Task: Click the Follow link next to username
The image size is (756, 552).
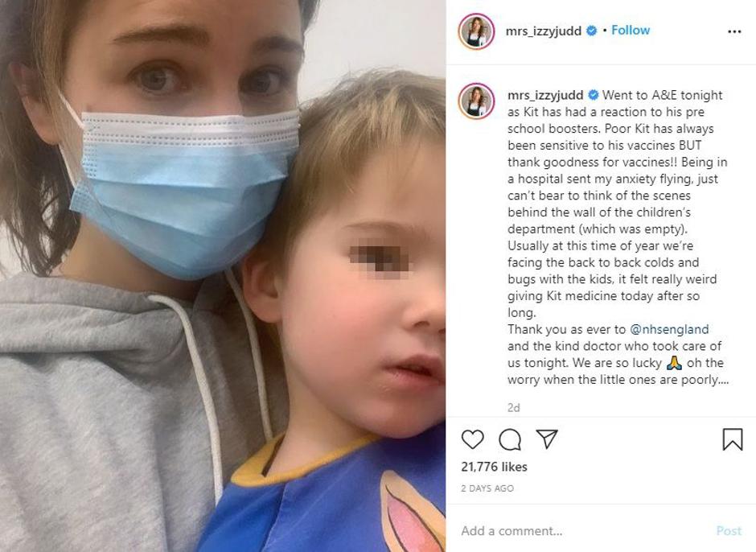Action: pyautogui.click(x=631, y=31)
